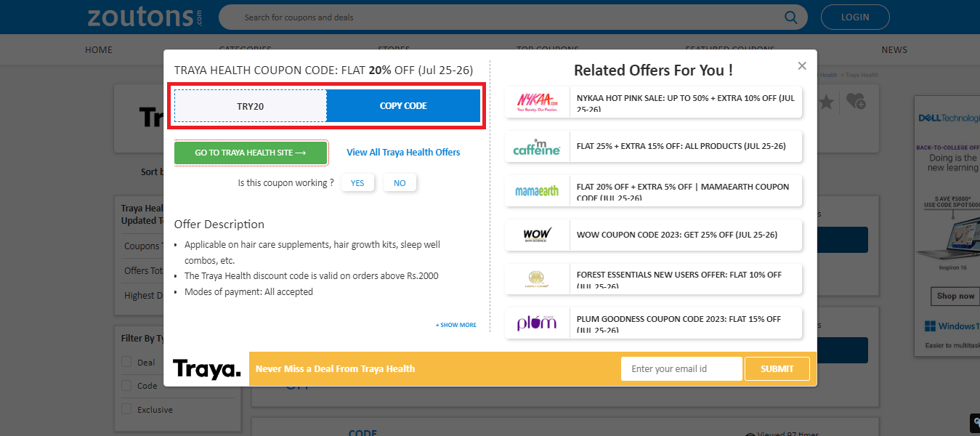Open the NEWS menu item
The width and height of the screenshot is (980, 436).
pyautogui.click(x=894, y=50)
